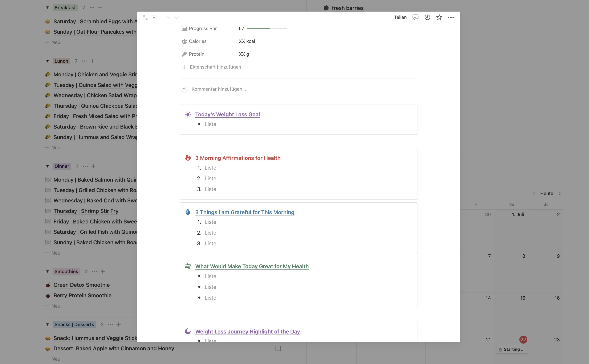Check the Dessert Baked Apple checkbox
The height and width of the screenshot is (364, 589).
click(278, 348)
